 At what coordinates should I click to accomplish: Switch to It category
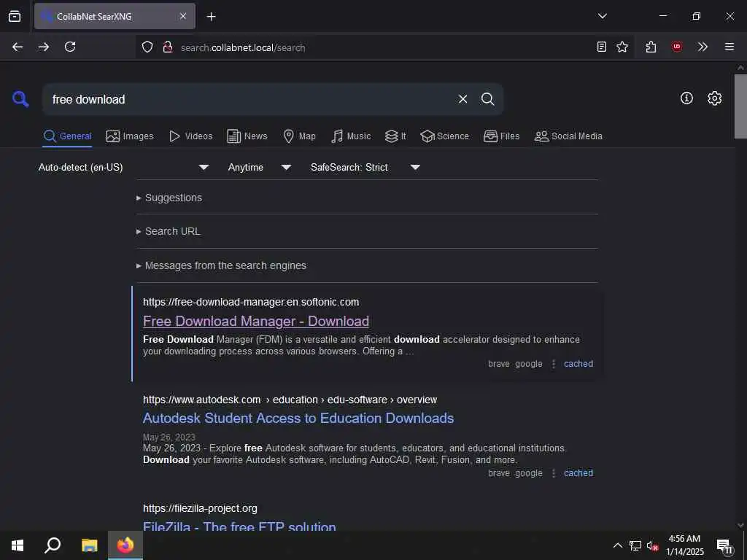(x=395, y=136)
